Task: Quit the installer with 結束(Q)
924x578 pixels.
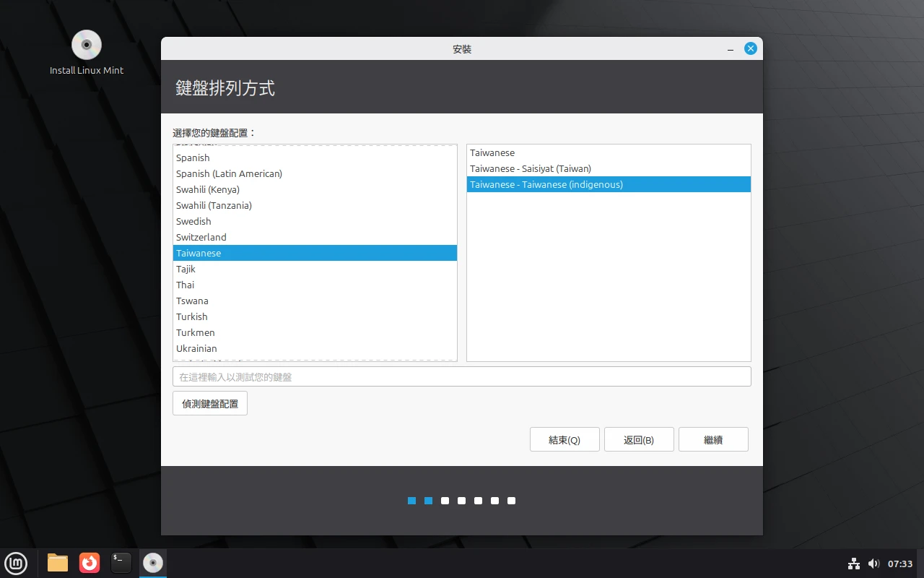Action: [x=565, y=439]
